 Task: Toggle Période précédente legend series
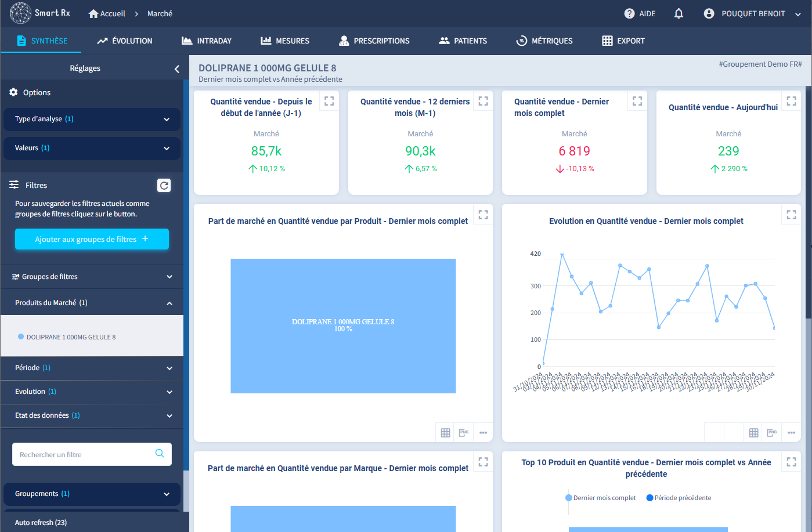679,498
